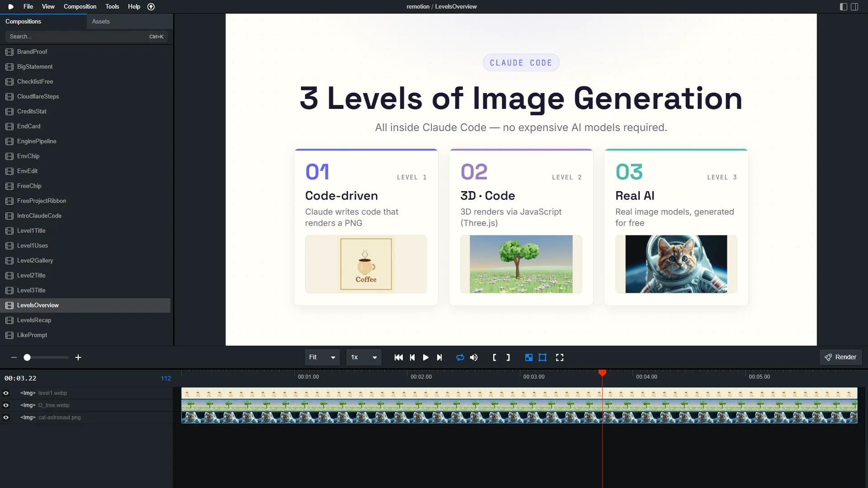Select the Level3Title composition

[x=85, y=291]
